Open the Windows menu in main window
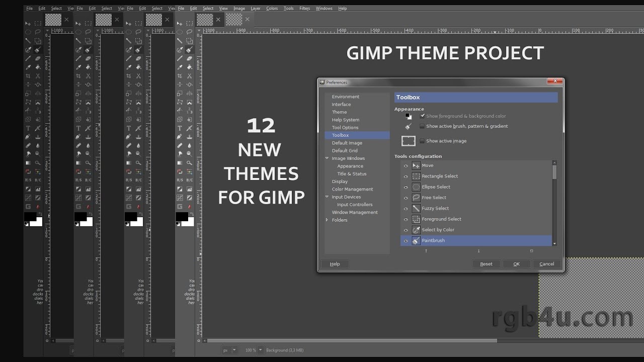The height and width of the screenshot is (362, 644). (324, 9)
